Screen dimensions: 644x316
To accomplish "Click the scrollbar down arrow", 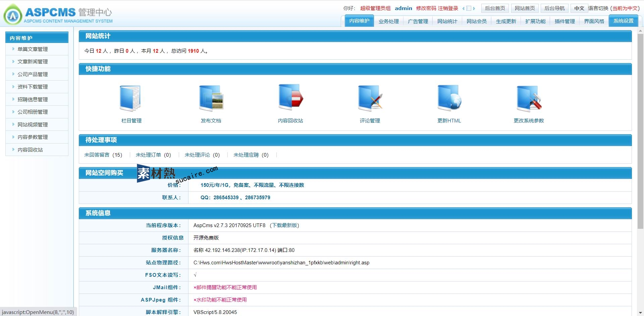I will (640, 313).
